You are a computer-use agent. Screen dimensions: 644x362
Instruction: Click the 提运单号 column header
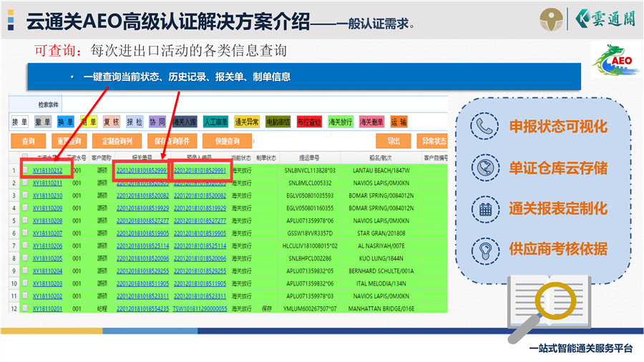click(x=309, y=157)
